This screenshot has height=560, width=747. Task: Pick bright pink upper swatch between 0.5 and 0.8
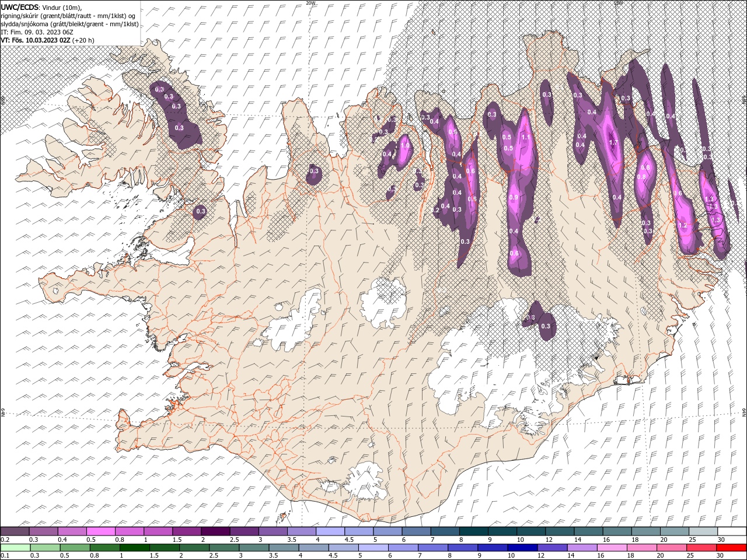[101, 531]
